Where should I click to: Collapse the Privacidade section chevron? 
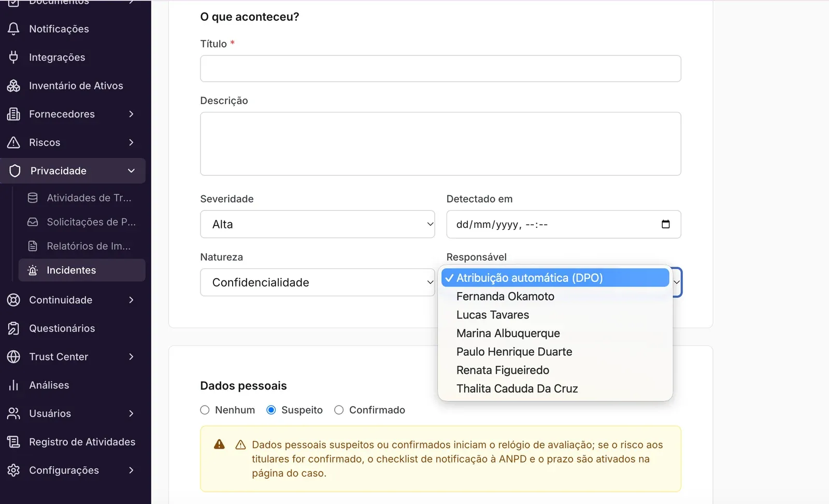[x=131, y=171]
